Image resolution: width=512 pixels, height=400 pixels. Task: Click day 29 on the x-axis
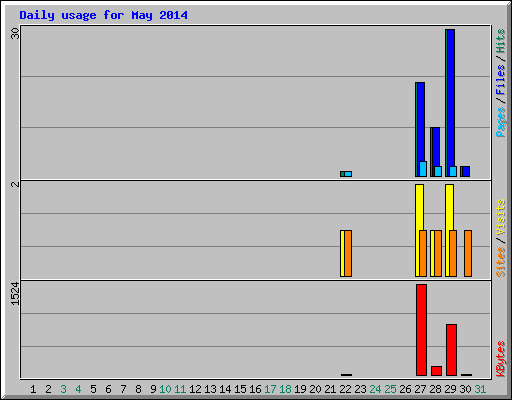click(450, 389)
